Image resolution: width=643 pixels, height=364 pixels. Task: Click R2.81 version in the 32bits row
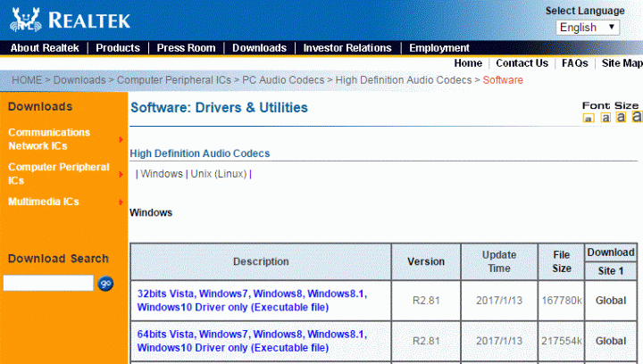pos(426,301)
